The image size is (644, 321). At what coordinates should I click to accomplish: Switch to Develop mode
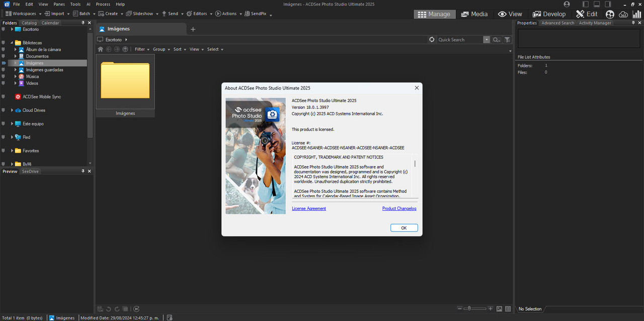coord(549,14)
